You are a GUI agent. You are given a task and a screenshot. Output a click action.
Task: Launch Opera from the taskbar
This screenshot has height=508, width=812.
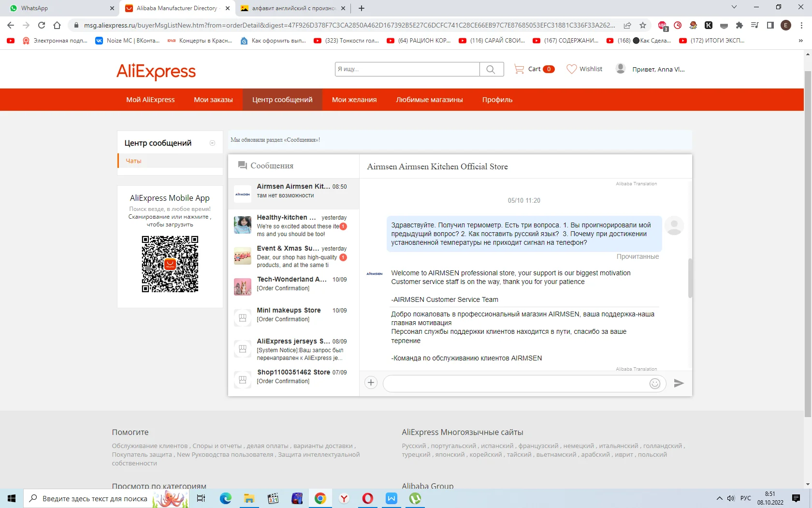pyautogui.click(x=367, y=498)
